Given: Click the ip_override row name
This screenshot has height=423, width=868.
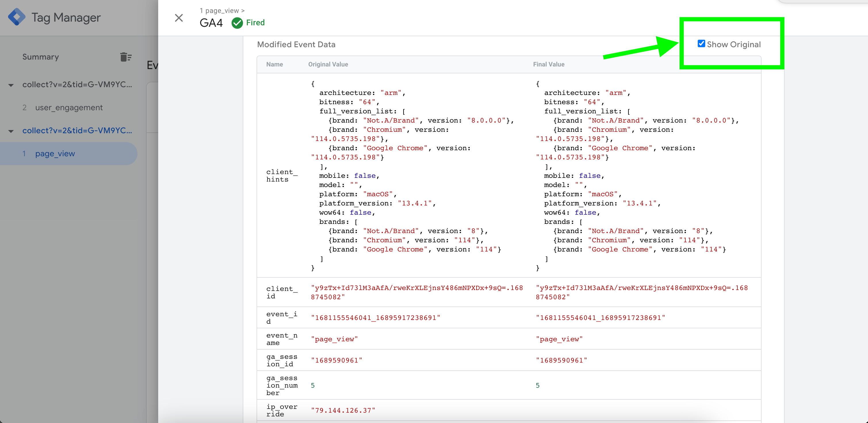Looking at the screenshot, I should click(x=282, y=411).
